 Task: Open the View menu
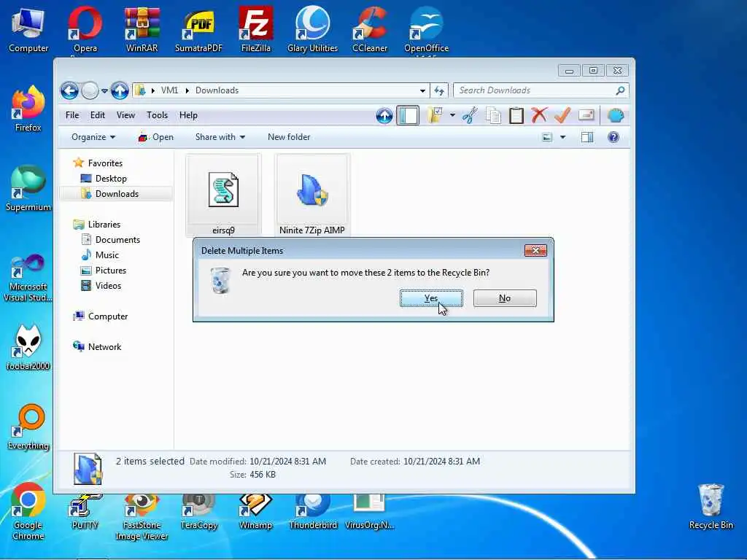125,115
